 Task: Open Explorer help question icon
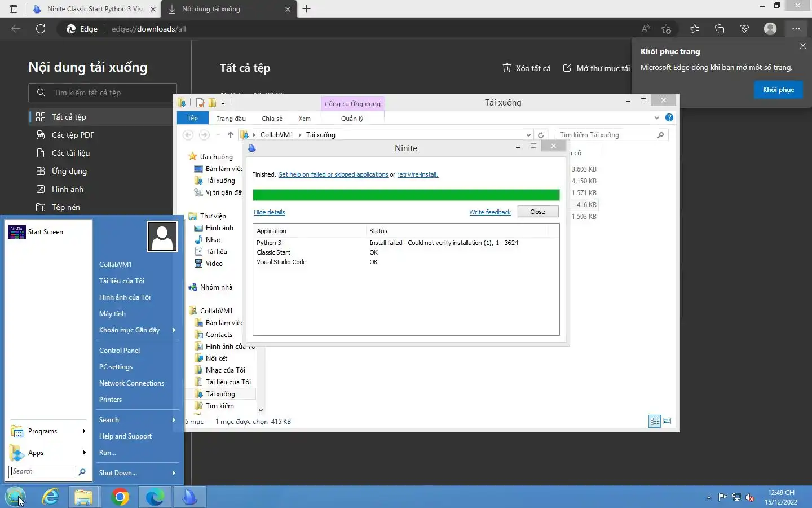(669, 117)
